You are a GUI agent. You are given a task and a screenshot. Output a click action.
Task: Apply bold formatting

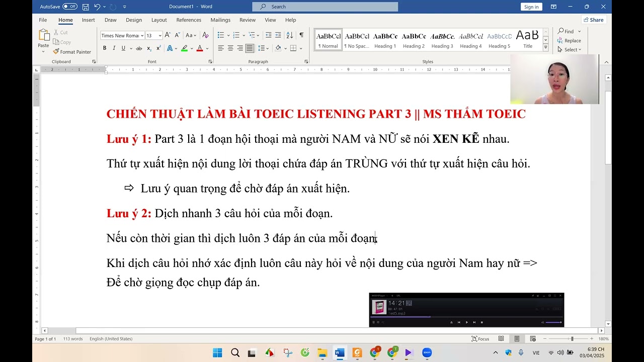pos(105,48)
